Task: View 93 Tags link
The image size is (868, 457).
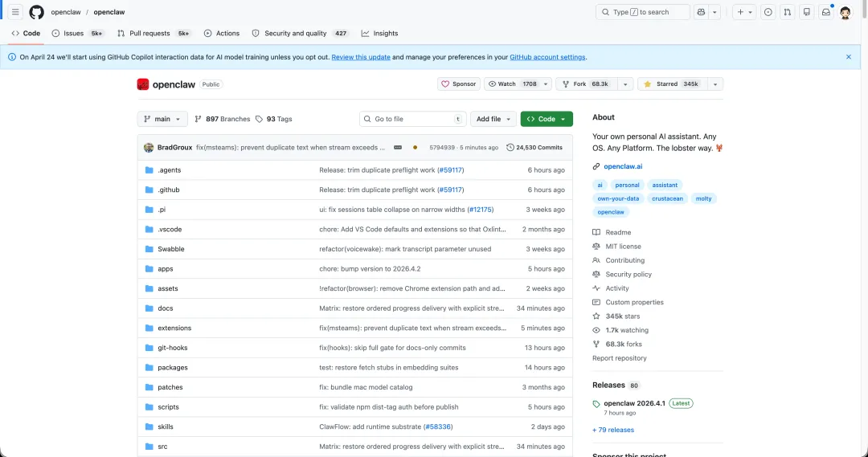Action: coord(273,119)
